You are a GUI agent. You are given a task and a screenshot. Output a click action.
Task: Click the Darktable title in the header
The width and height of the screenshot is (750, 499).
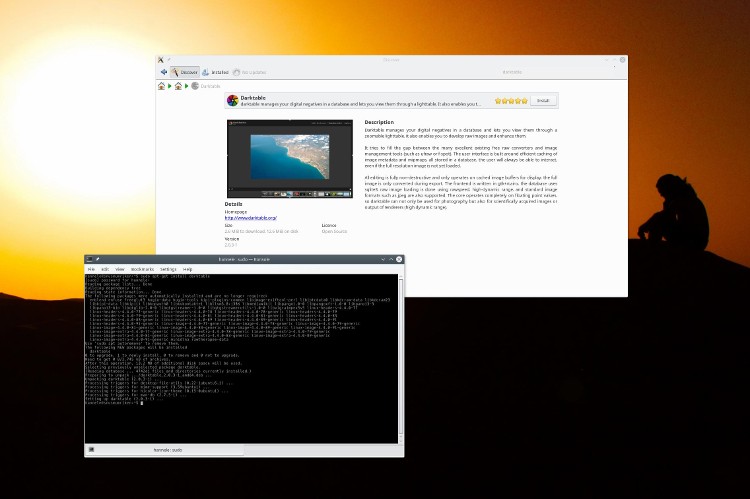253,98
